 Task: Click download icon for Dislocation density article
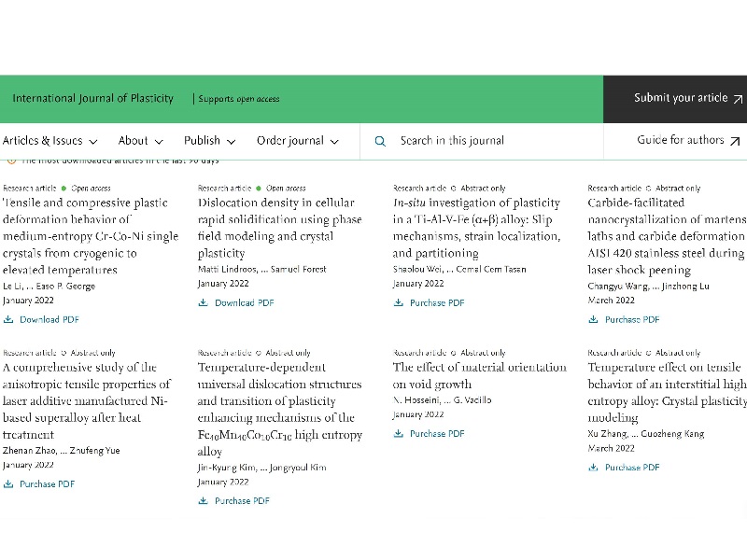(x=204, y=302)
